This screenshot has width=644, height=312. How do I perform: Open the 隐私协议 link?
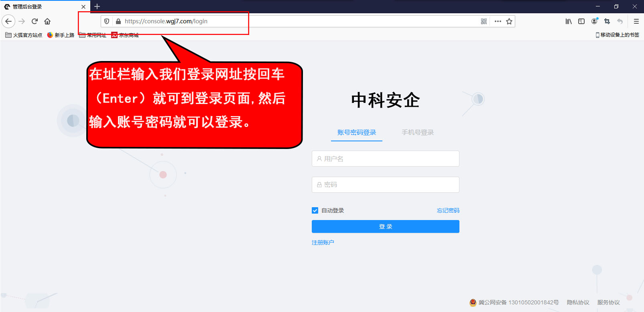pyautogui.click(x=578, y=302)
